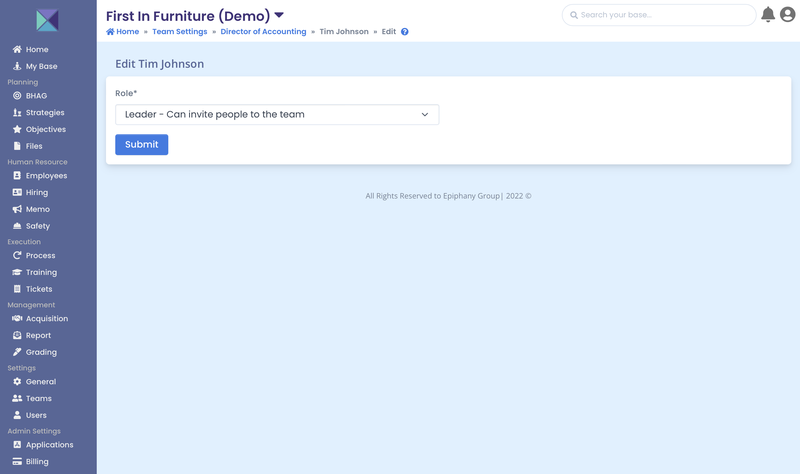
Task: Click the Grading pen icon
Action: click(17, 353)
